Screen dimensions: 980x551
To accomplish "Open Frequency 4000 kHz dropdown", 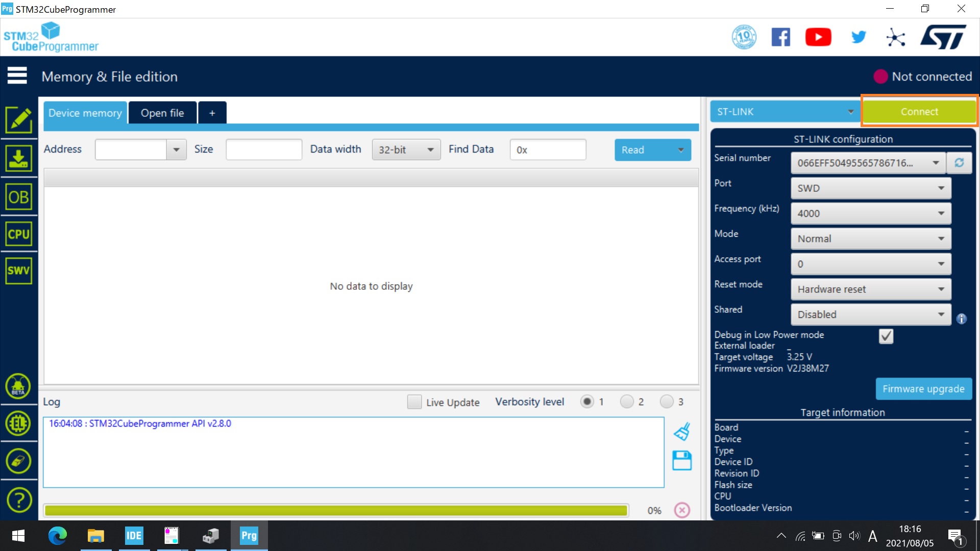I will (x=871, y=213).
